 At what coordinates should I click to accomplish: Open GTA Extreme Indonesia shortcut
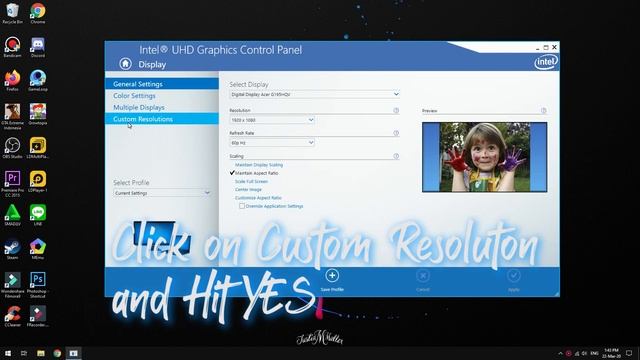(x=12, y=116)
